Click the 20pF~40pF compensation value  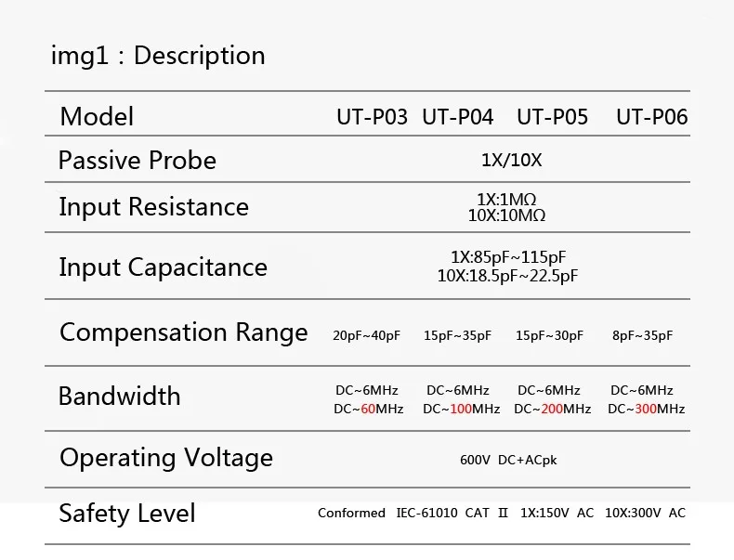(x=366, y=335)
